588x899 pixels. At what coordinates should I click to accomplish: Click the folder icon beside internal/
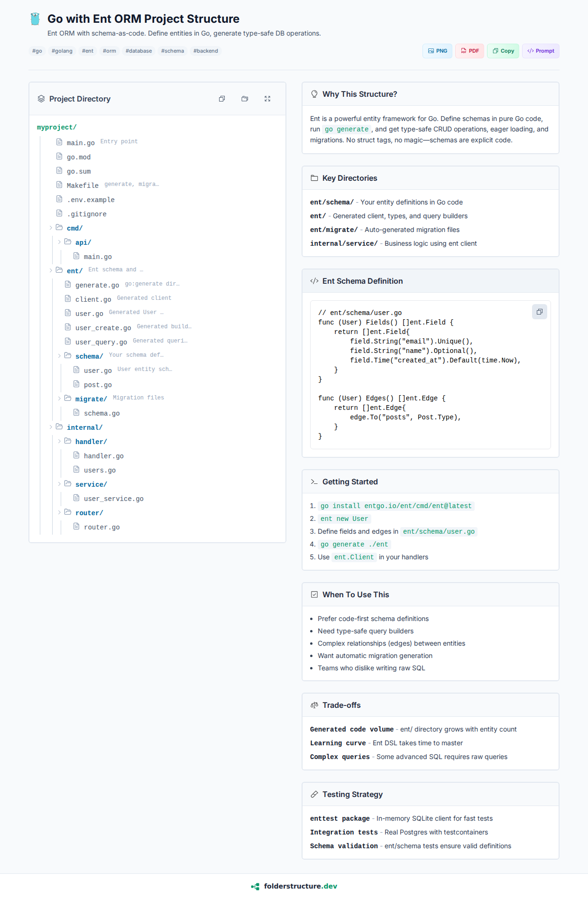59,427
